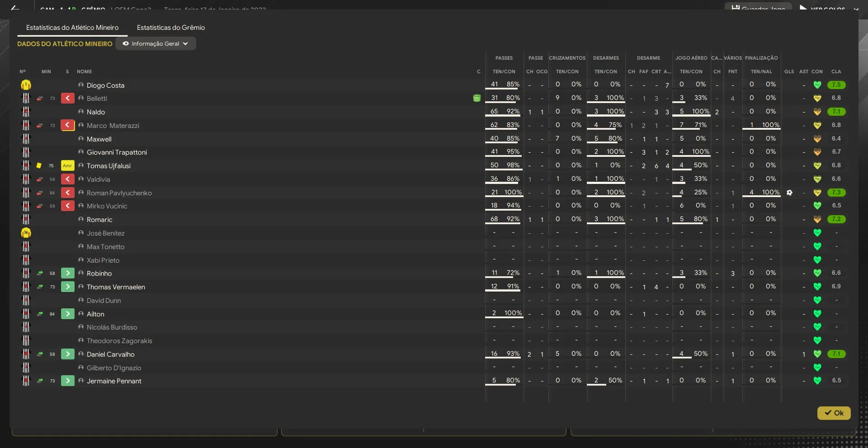Confirm with the Ok button
Screen dimensions: 868x448
tap(834, 413)
